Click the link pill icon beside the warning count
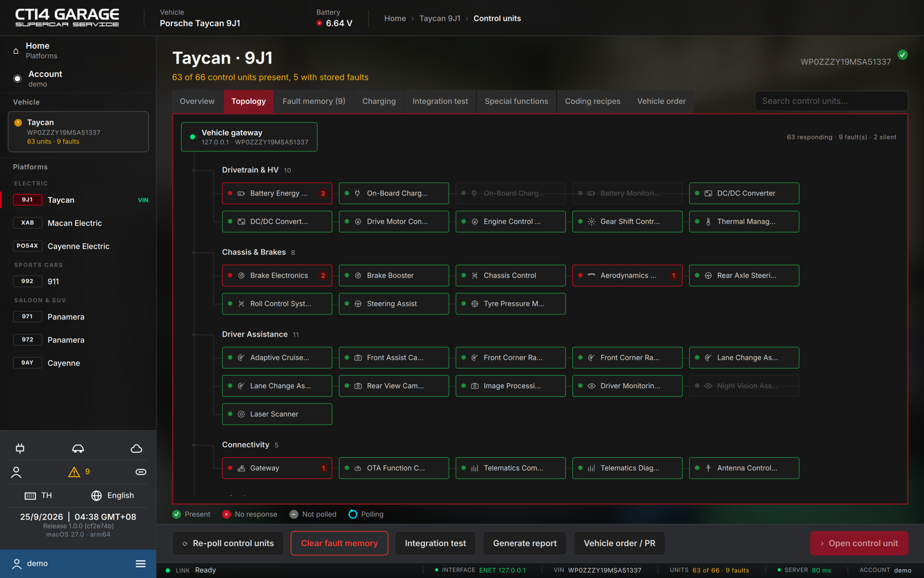Screen dimensions: 924x578 click(140, 472)
